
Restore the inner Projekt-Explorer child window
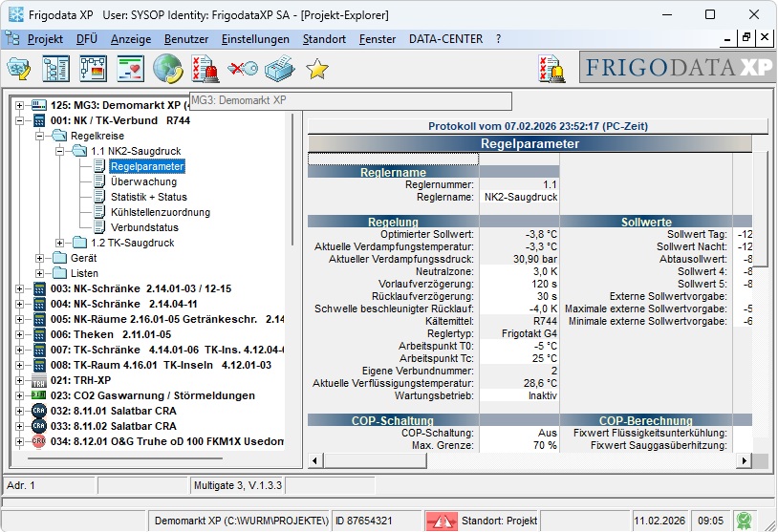pos(746,37)
